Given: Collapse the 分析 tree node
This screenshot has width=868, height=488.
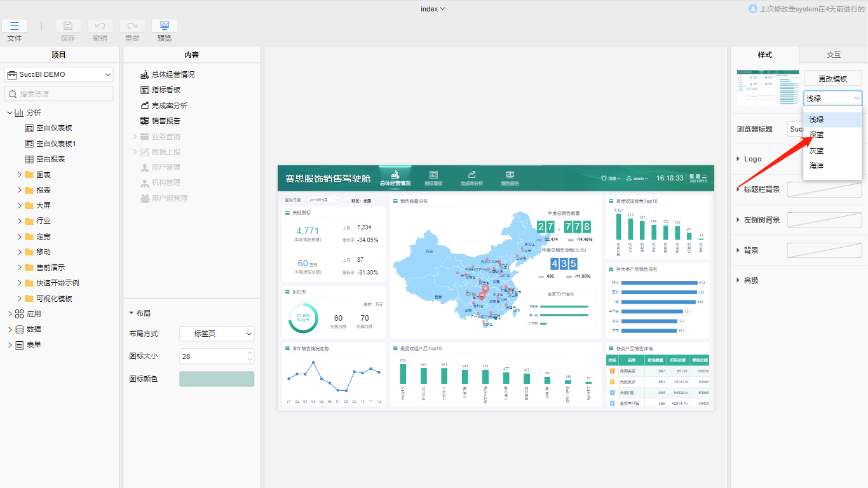Looking at the screenshot, I should (x=10, y=112).
